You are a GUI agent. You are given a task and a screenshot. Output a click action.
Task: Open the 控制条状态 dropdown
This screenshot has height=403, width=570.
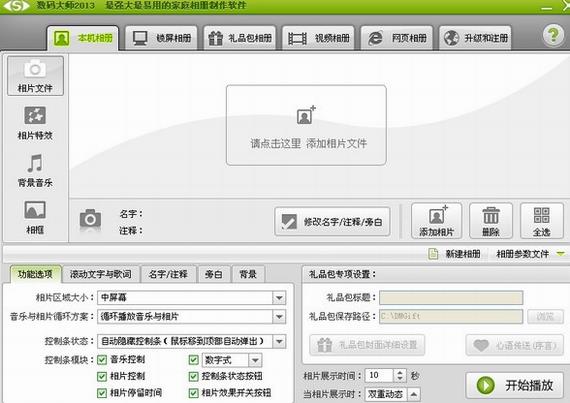(x=192, y=341)
